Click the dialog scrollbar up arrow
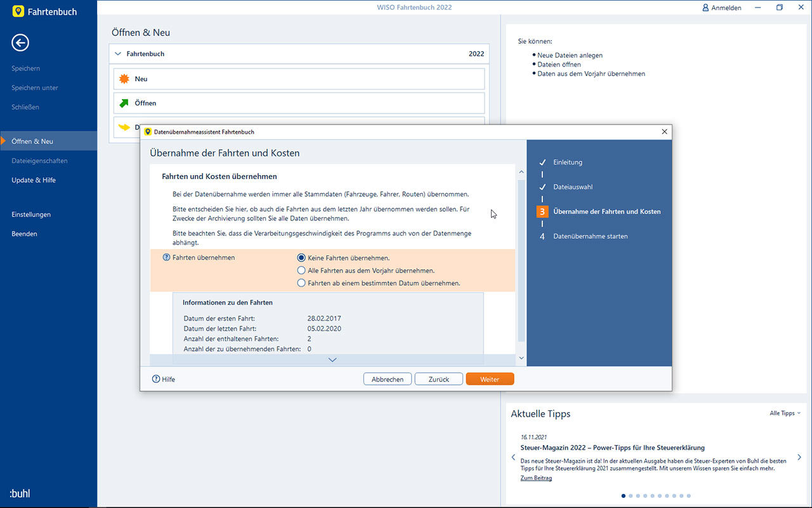Screen dimensions: 812x508 (521, 172)
